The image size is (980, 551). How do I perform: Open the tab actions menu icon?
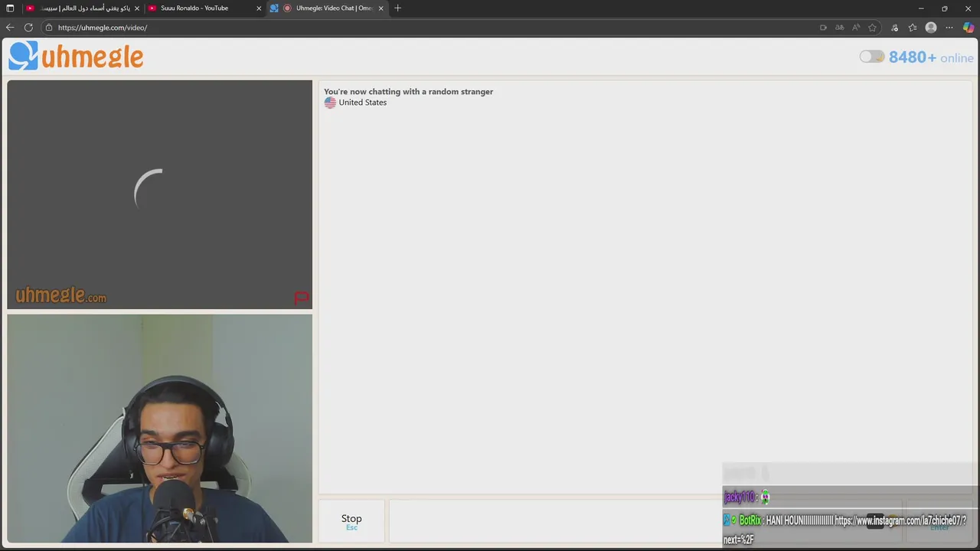pyautogui.click(x=10, y=8)
